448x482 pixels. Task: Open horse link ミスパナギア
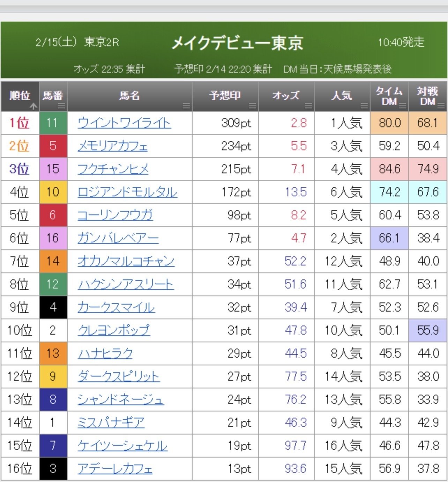[111, 423]
